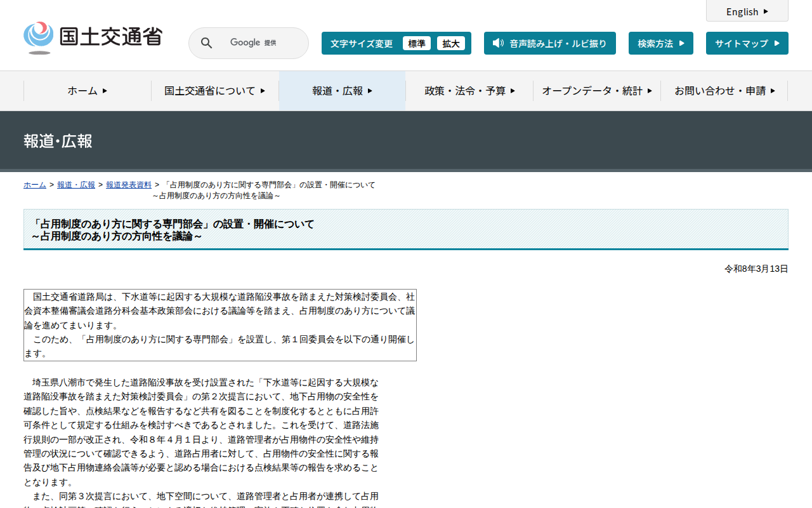The image size is (812, 508).
Task: Select 拡大 text size
Action: pos(451,43)
